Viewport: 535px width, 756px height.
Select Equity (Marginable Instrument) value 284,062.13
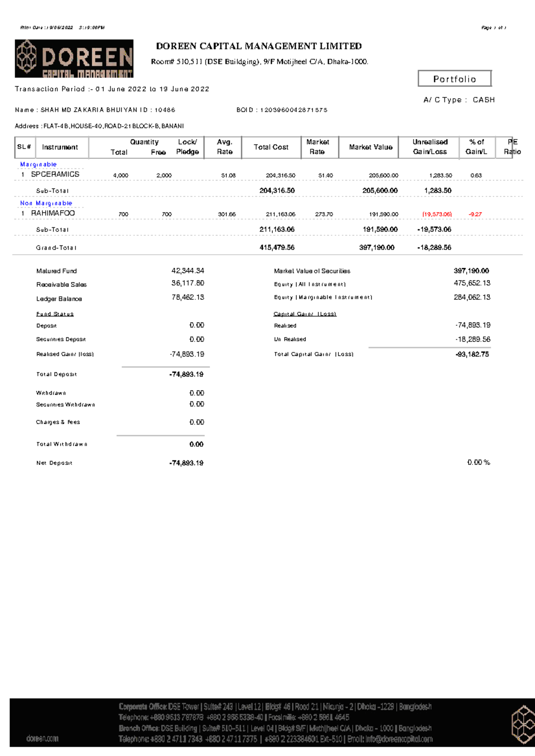click(x=472, y=297)
